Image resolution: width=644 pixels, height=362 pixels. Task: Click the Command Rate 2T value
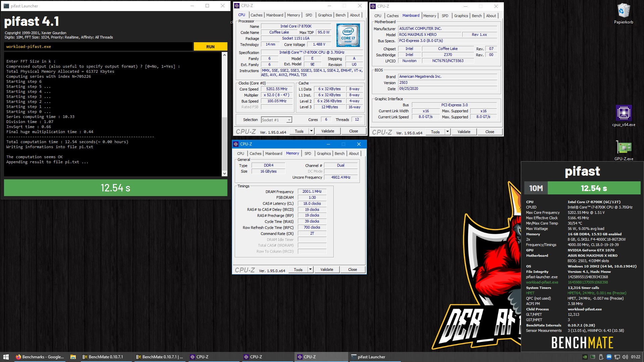[312, 234]
